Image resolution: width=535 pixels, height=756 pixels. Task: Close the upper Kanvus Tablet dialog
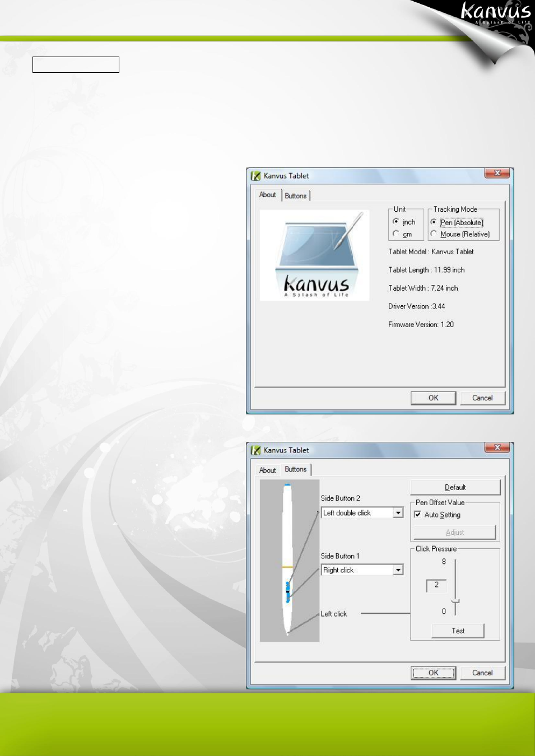click(x=497, y=174)
